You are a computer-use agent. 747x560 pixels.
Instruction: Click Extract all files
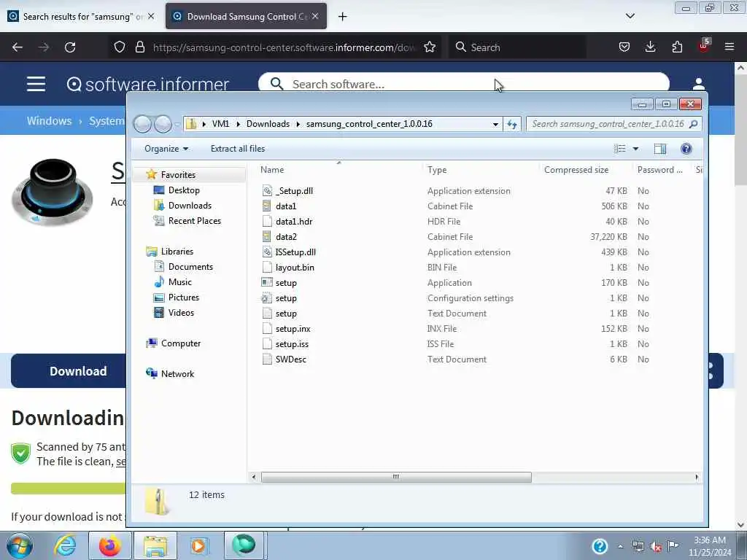237,149
